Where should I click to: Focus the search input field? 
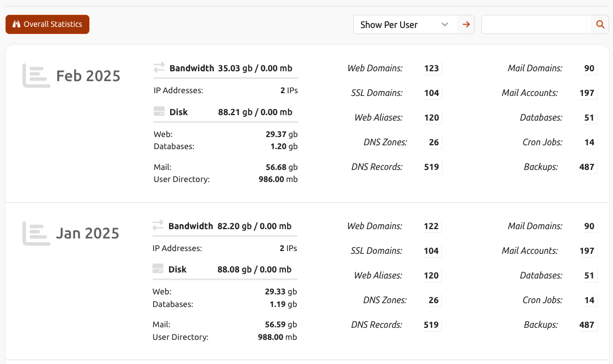(x=536, y=25)
